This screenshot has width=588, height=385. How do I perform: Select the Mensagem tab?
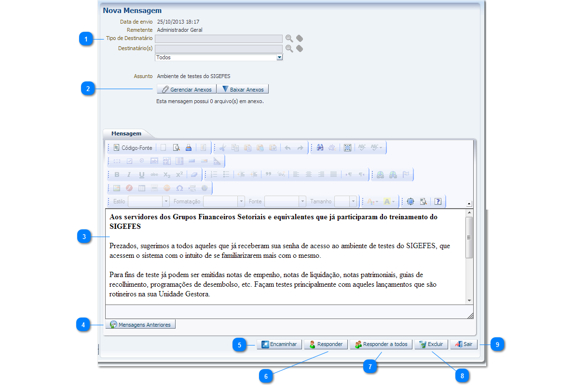click(126, 133)
